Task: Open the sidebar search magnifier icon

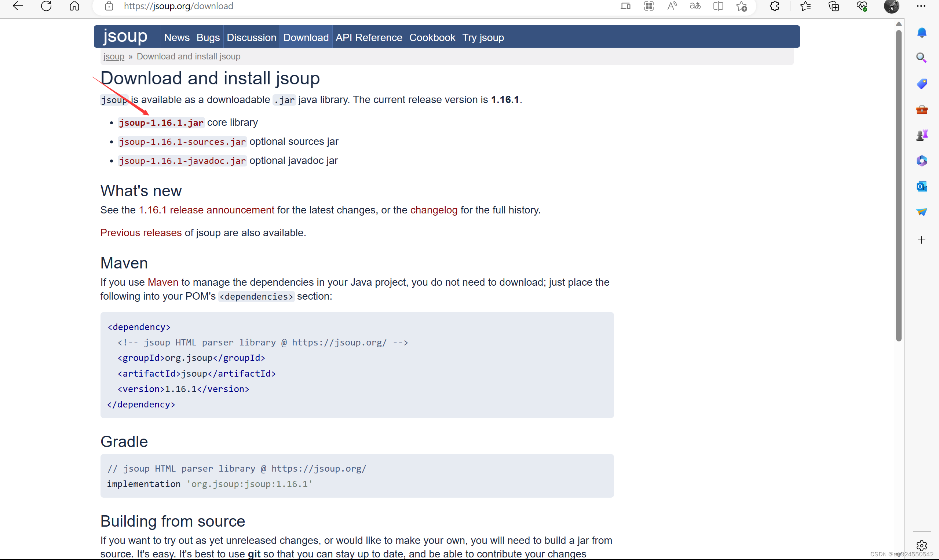Action: coord(921,58)
